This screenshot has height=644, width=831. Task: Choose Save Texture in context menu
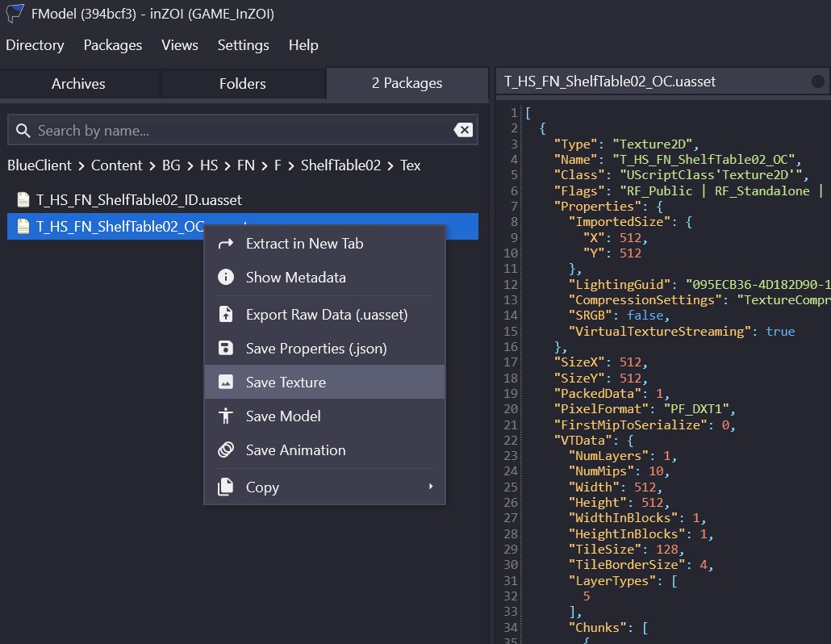[x=324, y=383]
